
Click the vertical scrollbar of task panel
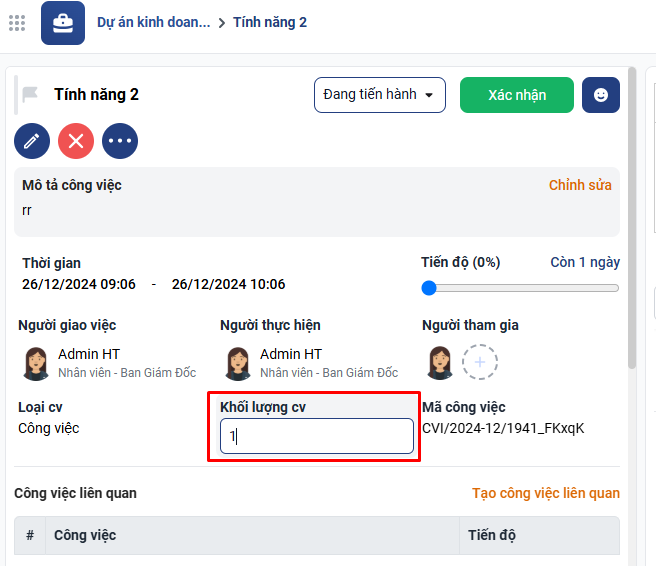click(631, 220)
